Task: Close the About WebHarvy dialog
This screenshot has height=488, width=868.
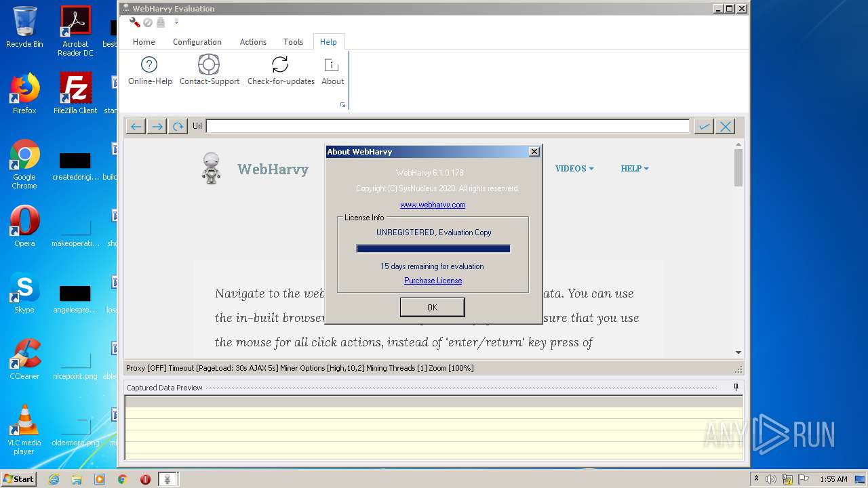Action: pos(534,152)
